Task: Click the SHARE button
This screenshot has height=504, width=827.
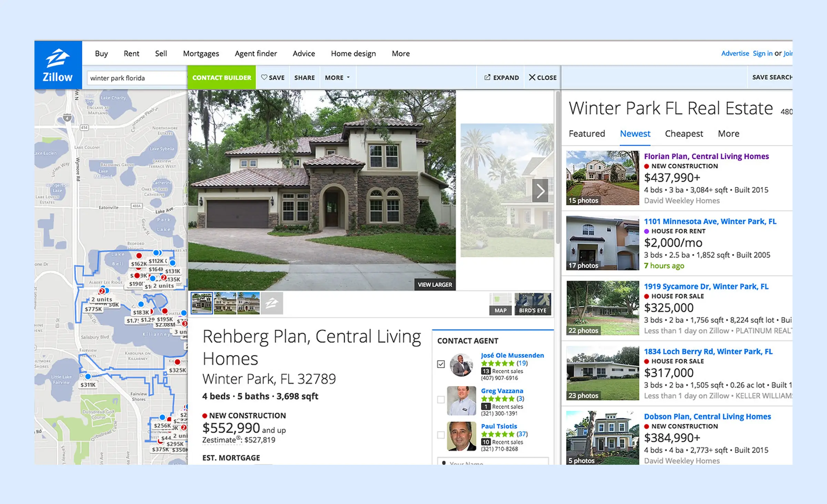Action: click(x=304, y=77)
